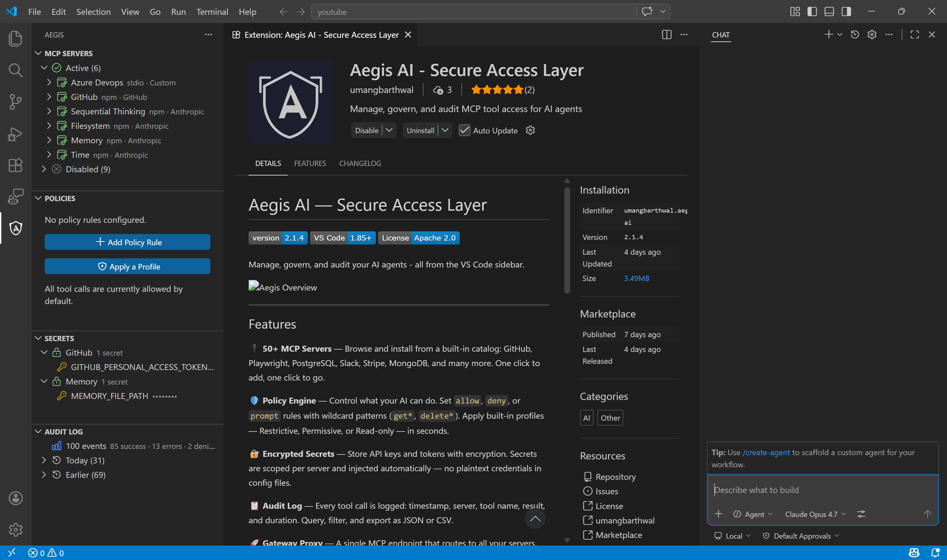The height and width of the screenshot is (560, 947).
Task: Click the scroll-to-top arrow button
Action: coord(535,519)
